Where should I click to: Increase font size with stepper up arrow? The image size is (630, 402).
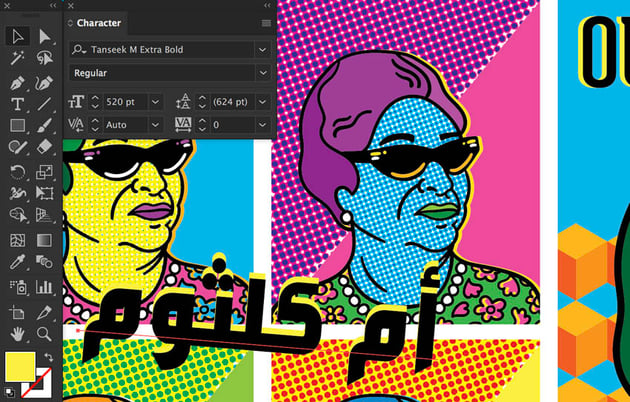point(95,98)
